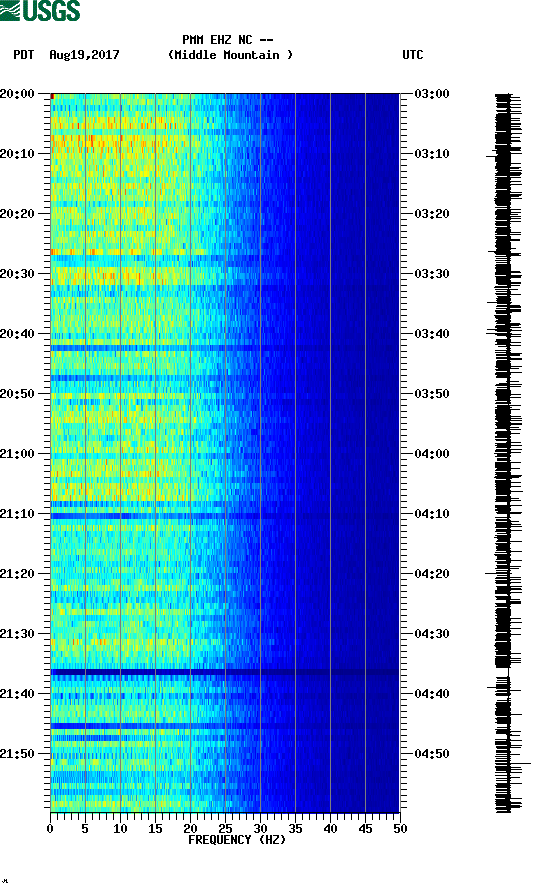The height and width of the screenshot is (892, 552).
Task: Click the Middle Mountain station name
Action: (230, 55)
